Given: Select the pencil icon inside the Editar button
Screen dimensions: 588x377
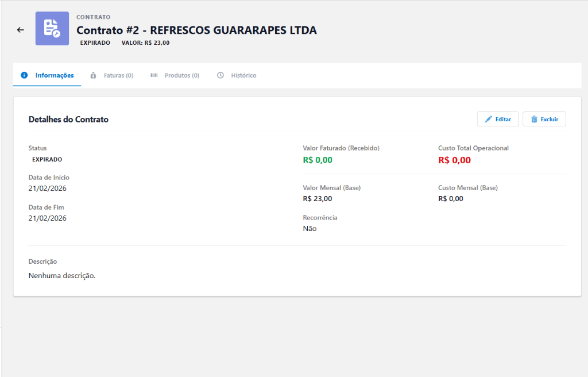Looking at the screenshot, I should pos(490,119).
